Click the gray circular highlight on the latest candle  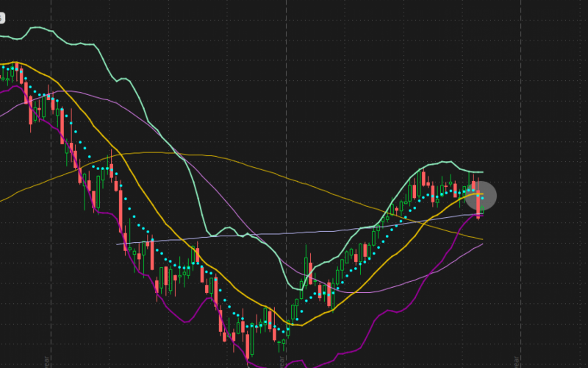pyautogui.click(x=481, y=196)
